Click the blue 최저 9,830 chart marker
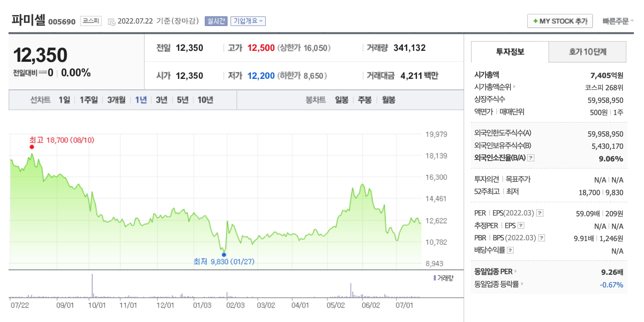644x322 pixels. [224, 255]
